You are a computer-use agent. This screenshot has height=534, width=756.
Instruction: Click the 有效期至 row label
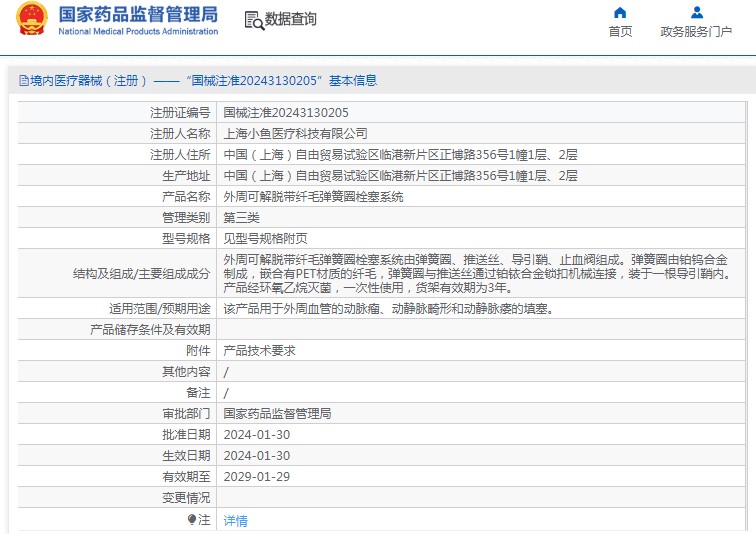186,477
